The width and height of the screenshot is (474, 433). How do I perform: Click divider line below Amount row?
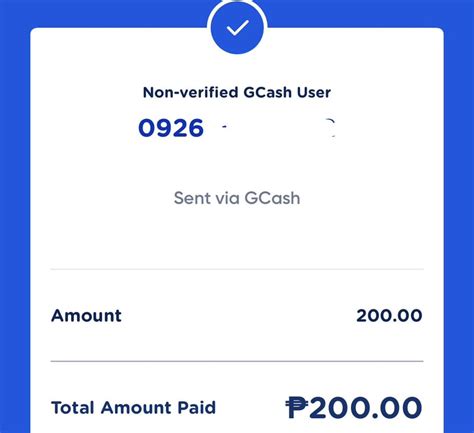pos(237,361)
